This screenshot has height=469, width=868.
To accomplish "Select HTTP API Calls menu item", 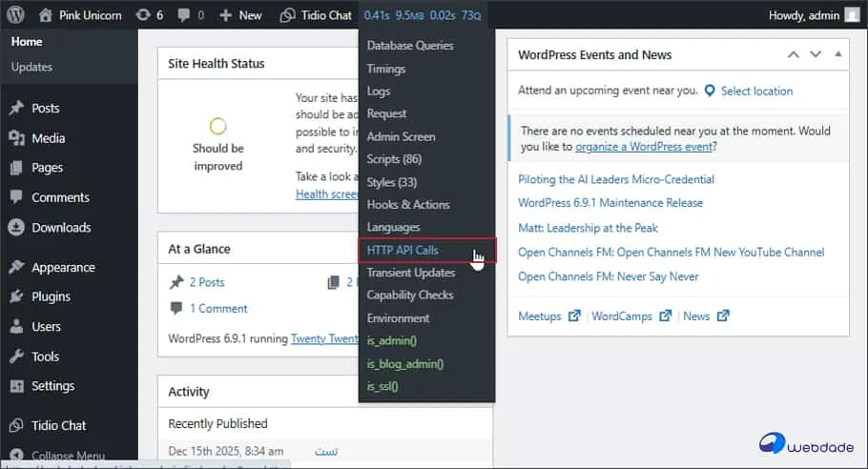I will [x=403, y=250].
